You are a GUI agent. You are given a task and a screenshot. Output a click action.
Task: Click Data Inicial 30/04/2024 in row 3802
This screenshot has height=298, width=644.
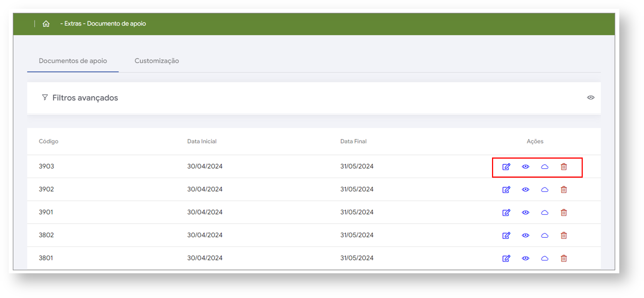(x=205, y=235)
